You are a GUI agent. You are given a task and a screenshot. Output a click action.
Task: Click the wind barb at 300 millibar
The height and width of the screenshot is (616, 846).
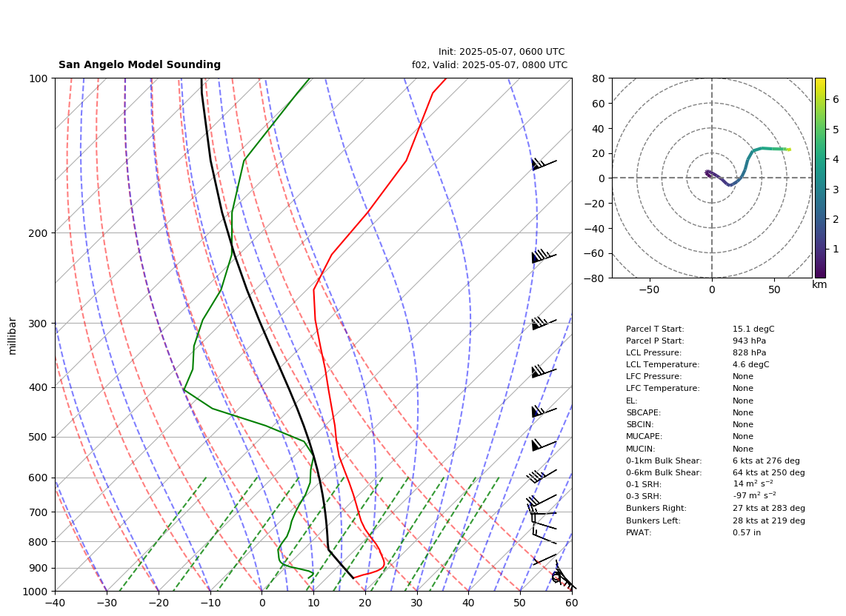point(544,323)
